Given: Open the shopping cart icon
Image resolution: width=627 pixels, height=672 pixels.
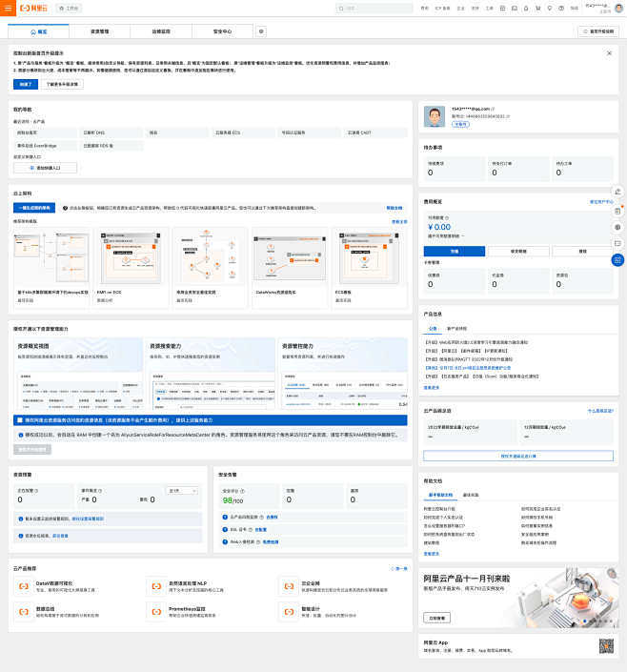Looking at the screenshot, I should tap(537, 9).
